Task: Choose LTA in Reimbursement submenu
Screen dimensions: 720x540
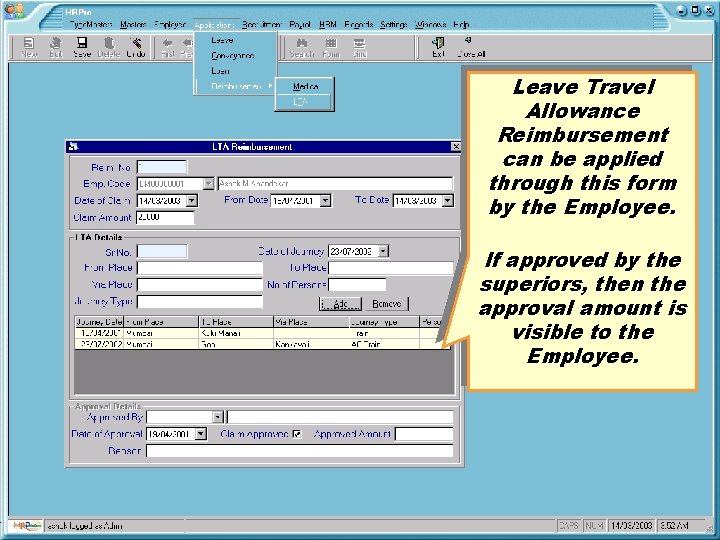Action: click(304, 102)
